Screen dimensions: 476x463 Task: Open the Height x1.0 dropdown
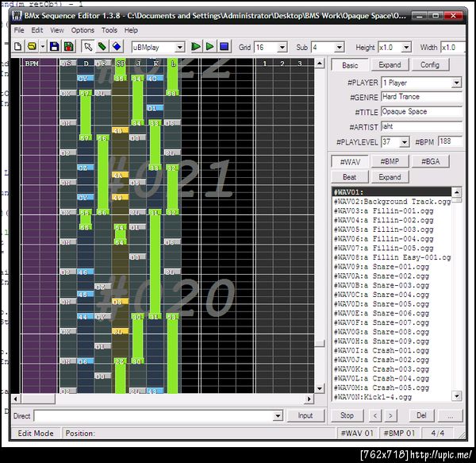click(406, 48)
